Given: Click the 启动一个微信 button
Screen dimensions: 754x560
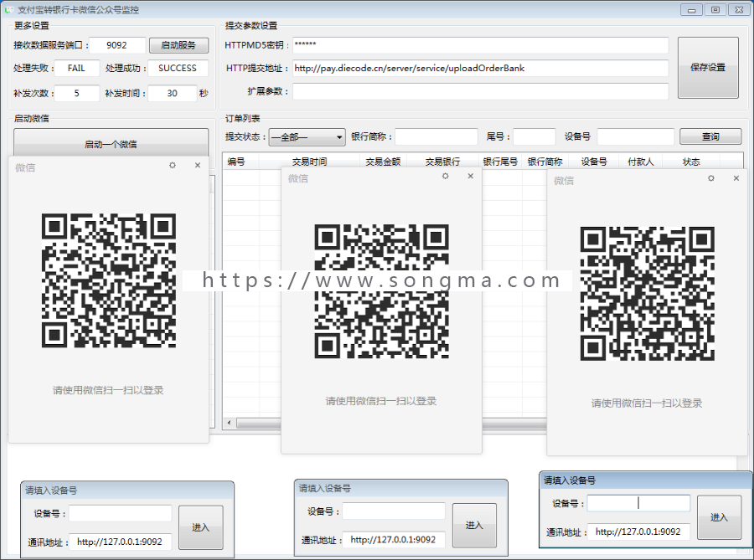Looking at the screenshot, I should coord(111,144).
